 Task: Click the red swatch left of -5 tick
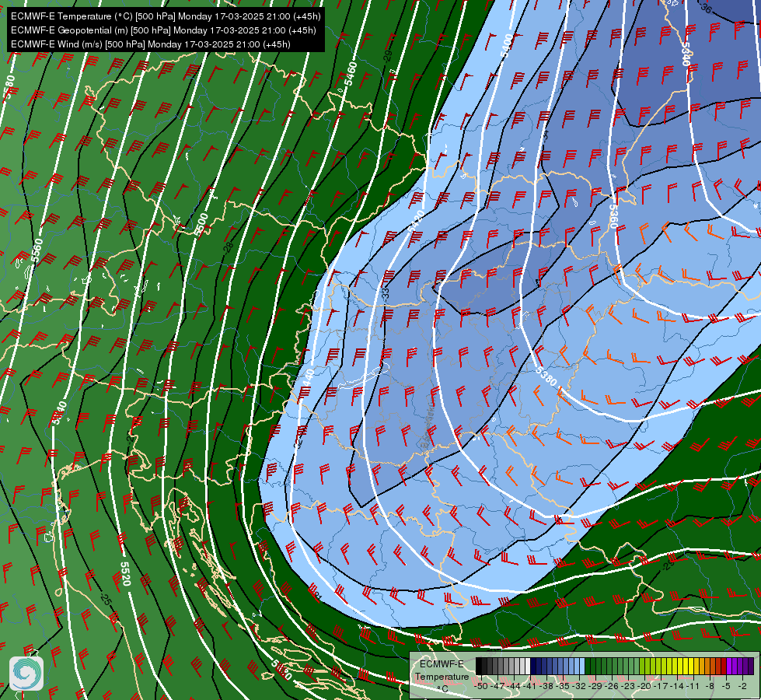(724, 666)
